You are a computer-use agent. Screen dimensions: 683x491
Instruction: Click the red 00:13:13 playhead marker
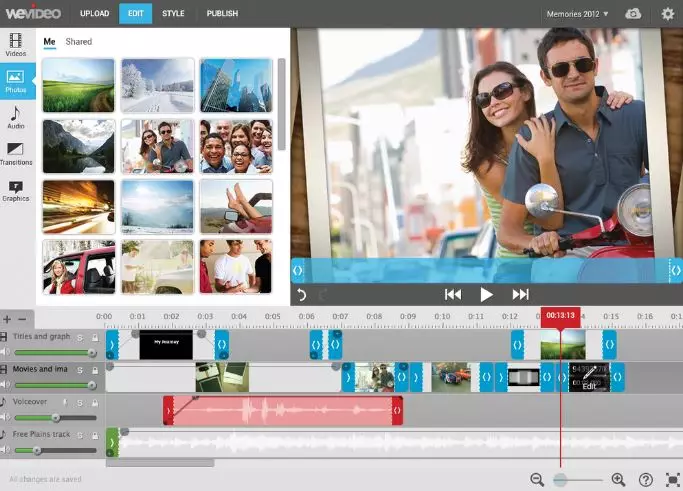(560, 317)
